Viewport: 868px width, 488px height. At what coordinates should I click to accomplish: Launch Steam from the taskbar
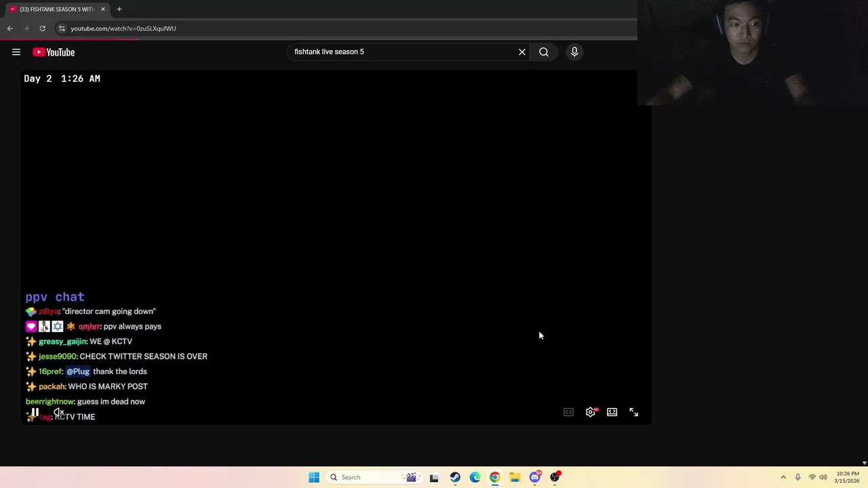[455, 477]
